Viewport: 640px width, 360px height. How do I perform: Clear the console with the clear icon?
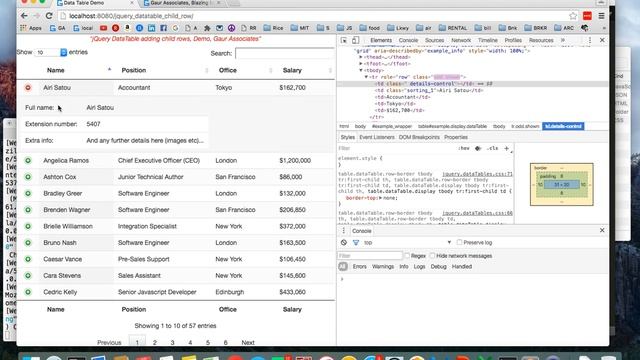(x=344, y=242)
